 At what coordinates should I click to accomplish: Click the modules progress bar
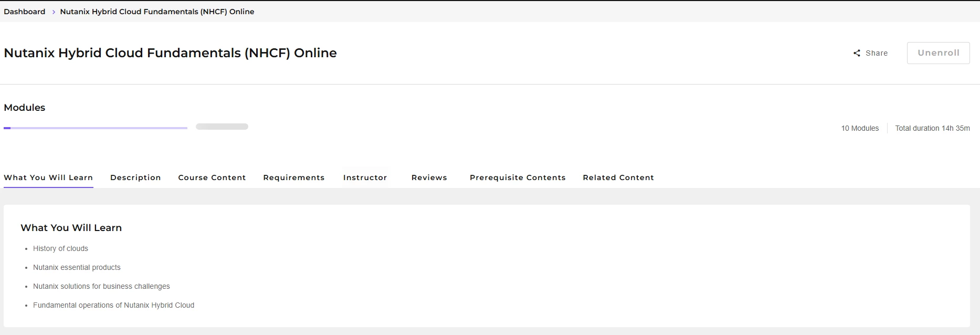pyautogui.click(x=96, y=128)
